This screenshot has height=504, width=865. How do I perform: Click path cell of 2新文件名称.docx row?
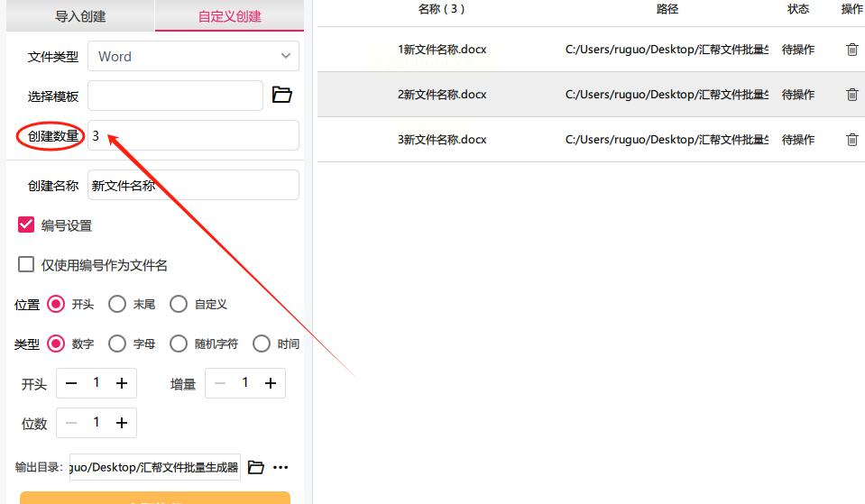coord(667,95)
